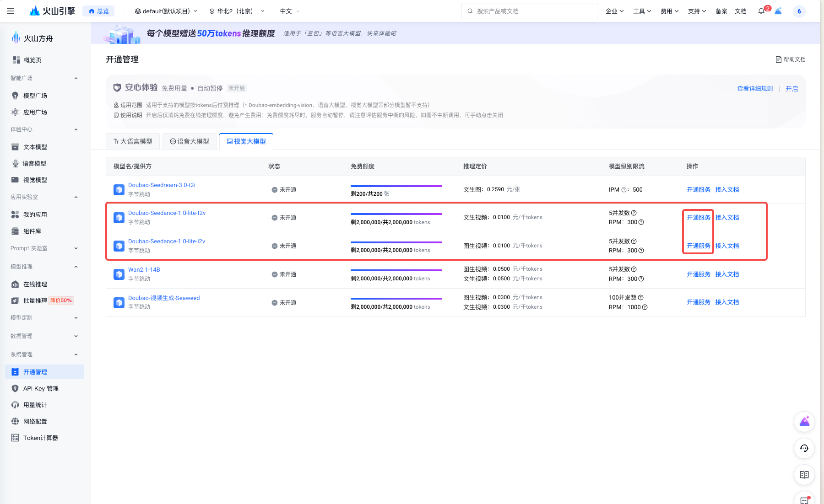Click 开通服务 for Doubao-Seedance-1.0-lite-i2v
824x504 pixels.
pyautogui.click(x=699, y=246)
